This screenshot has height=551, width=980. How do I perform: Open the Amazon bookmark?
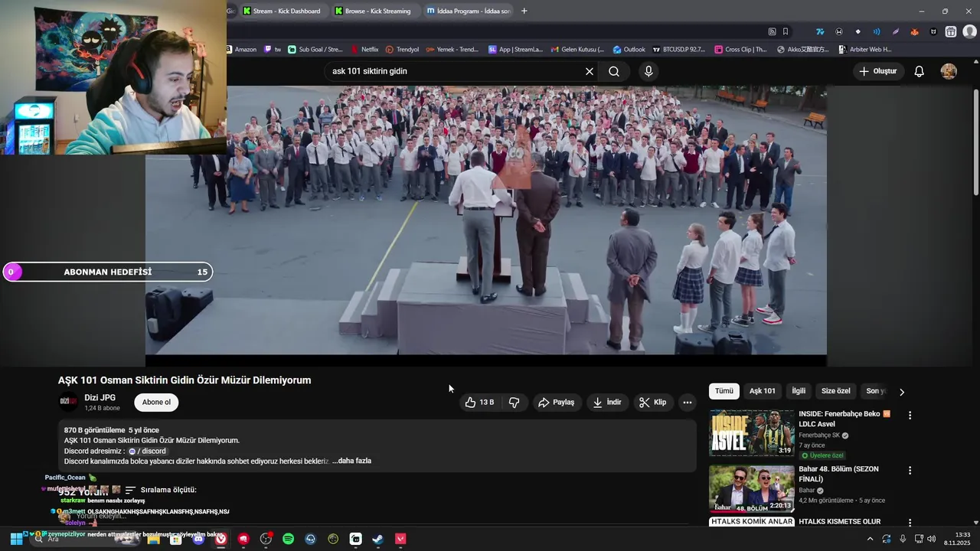pos(242,49)
